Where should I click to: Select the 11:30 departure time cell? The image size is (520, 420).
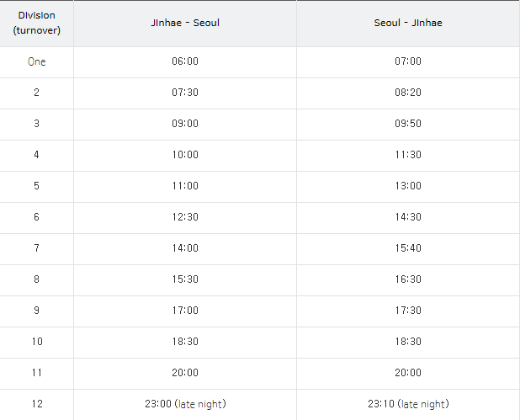408,155
